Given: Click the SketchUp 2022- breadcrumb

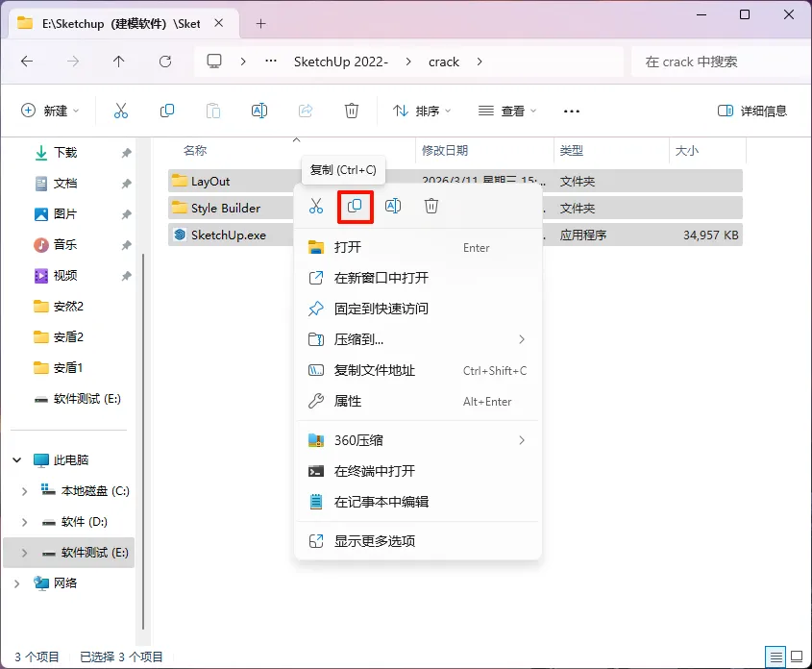Looking at the screenshot, I should pos(341,62).
